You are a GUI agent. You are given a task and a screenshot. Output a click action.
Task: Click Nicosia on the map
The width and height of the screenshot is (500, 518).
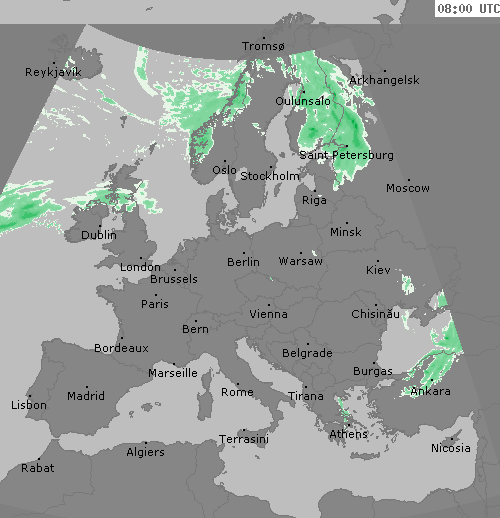(x=451, y=448)
